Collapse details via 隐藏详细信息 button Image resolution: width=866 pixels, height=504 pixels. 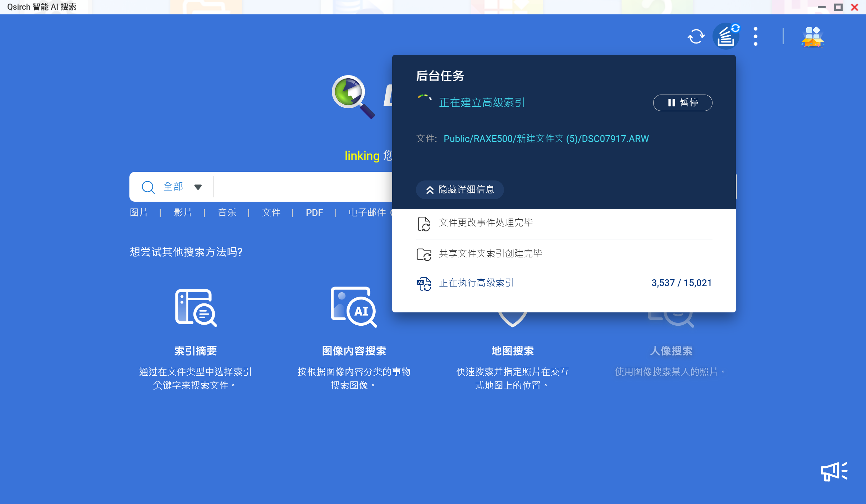(x=460, y=189)
